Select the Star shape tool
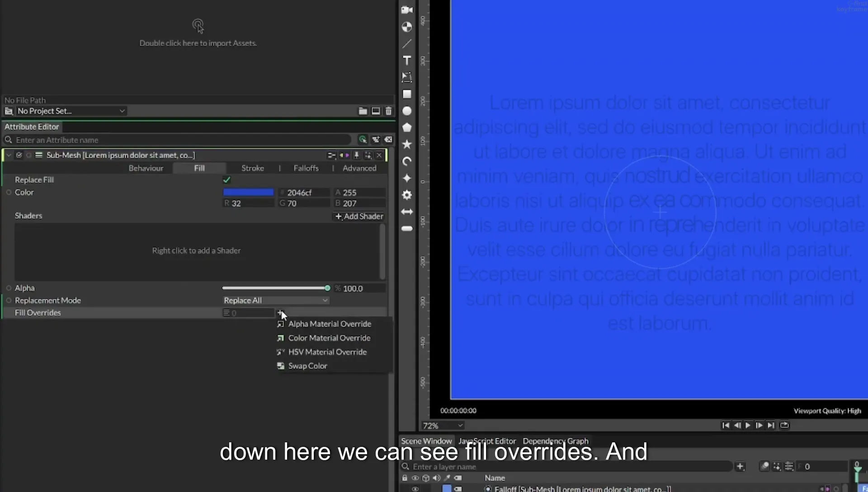The height and width of the screenshot is (492, 868). click(x=407, y=144)
